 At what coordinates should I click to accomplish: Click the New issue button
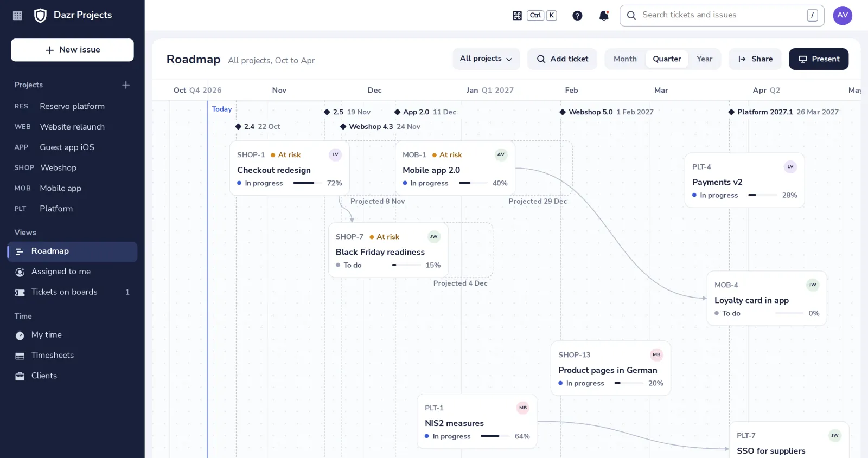[x=72, y=50]
